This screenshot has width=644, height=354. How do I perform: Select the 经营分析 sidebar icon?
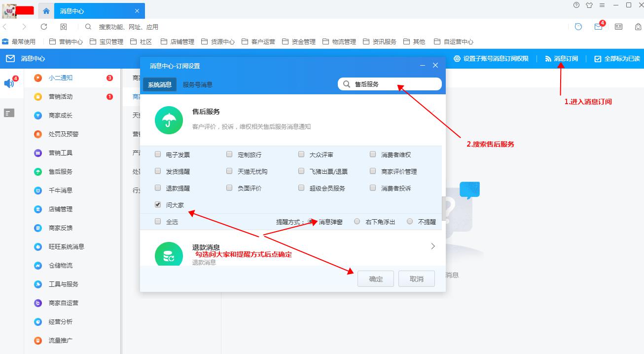tap(38, 322)
